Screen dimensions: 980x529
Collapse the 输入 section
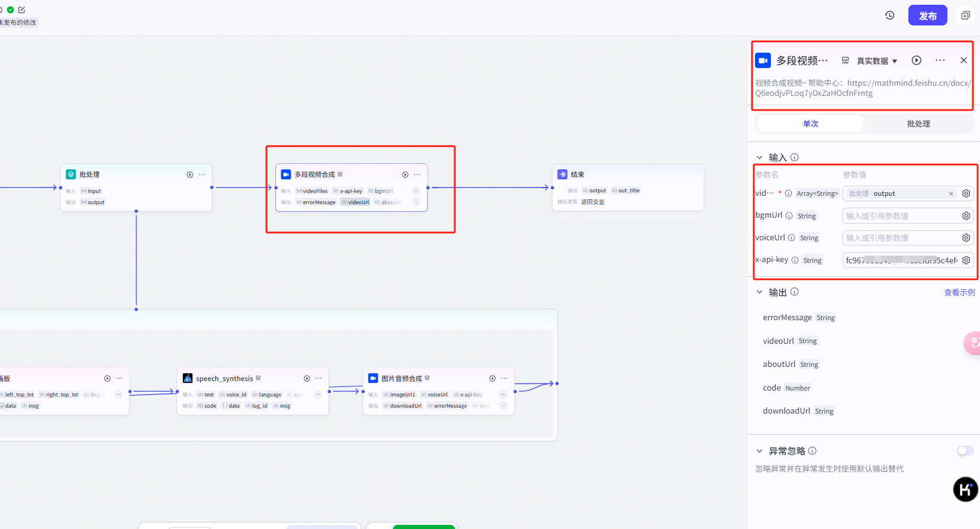(759, 157)
